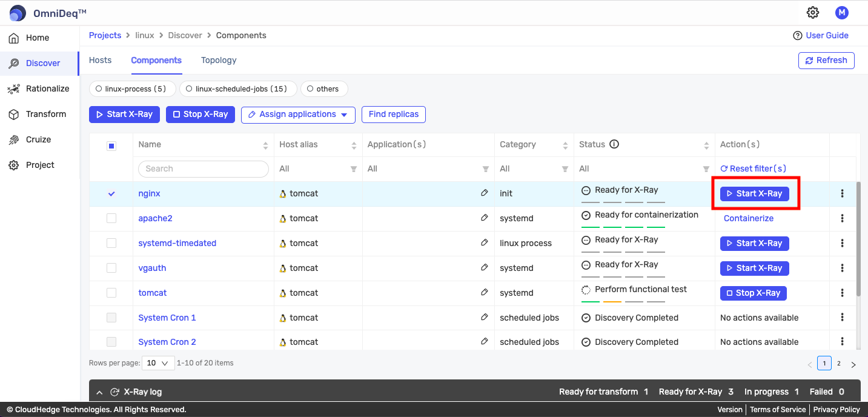Edit application pencil icon for nginx row

484,193
